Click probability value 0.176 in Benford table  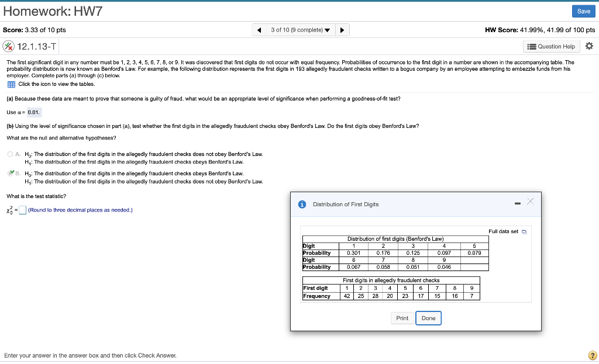point(383,253)
